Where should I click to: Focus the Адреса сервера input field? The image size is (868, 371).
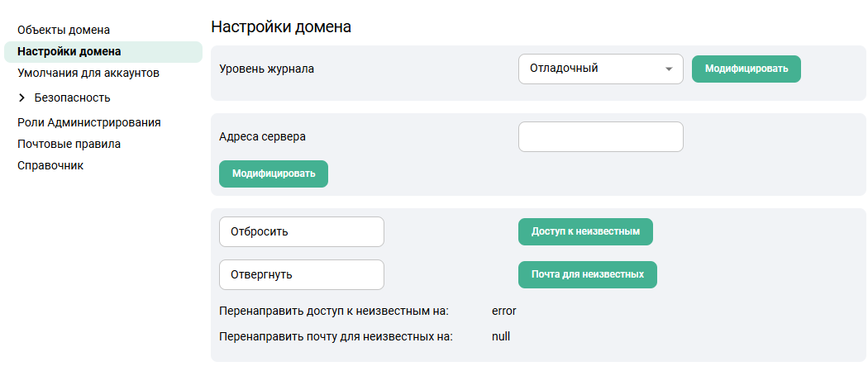click(x=600, y=137)
